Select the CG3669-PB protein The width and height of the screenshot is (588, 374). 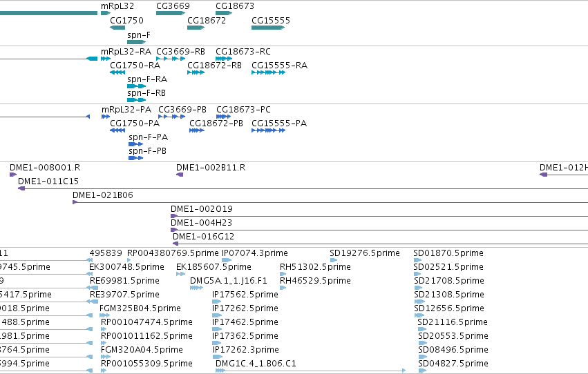click(172, 117)
